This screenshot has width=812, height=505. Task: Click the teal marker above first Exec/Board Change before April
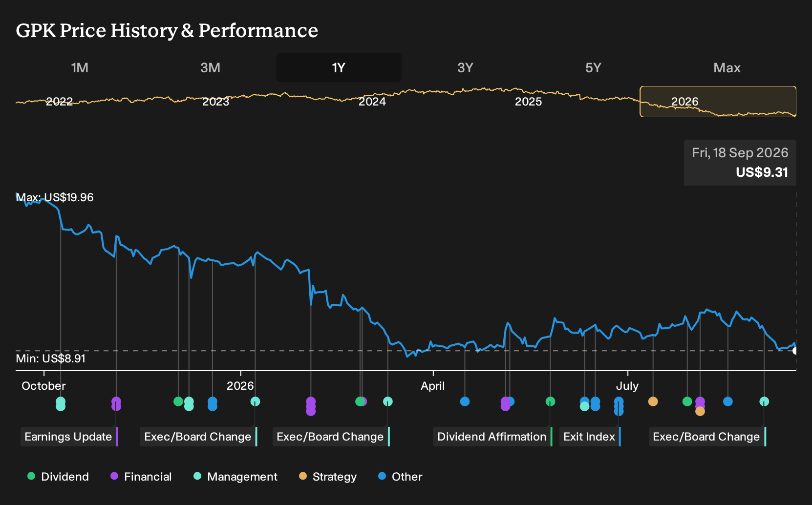click(387, 401)
